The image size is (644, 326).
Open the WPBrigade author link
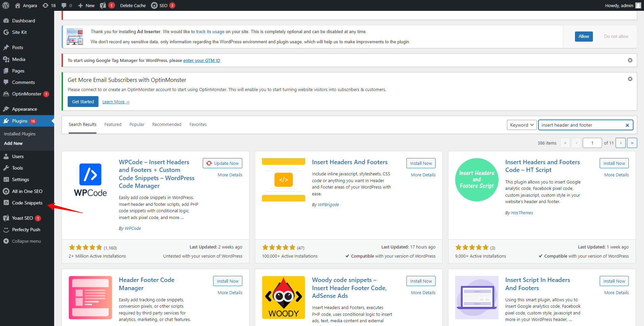click(328, 204)
